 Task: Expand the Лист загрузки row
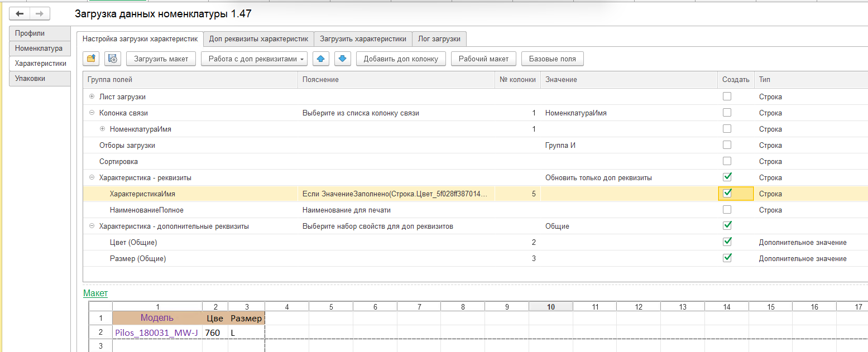coord(92,97)
